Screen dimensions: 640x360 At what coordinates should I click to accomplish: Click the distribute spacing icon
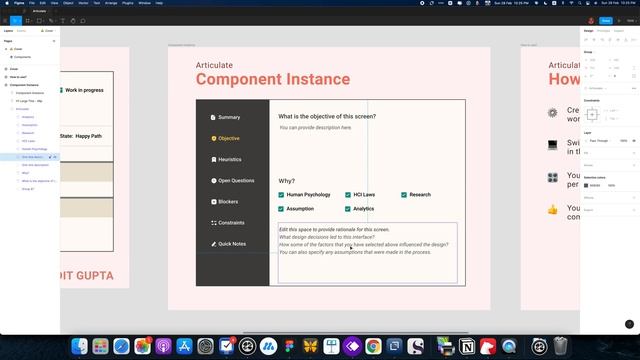coord(634,40)
